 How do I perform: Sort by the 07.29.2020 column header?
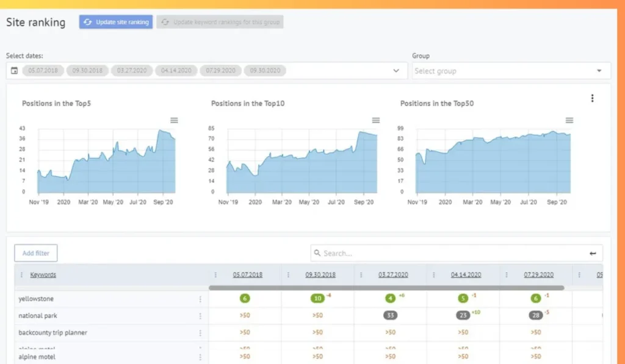pos(538,275)
